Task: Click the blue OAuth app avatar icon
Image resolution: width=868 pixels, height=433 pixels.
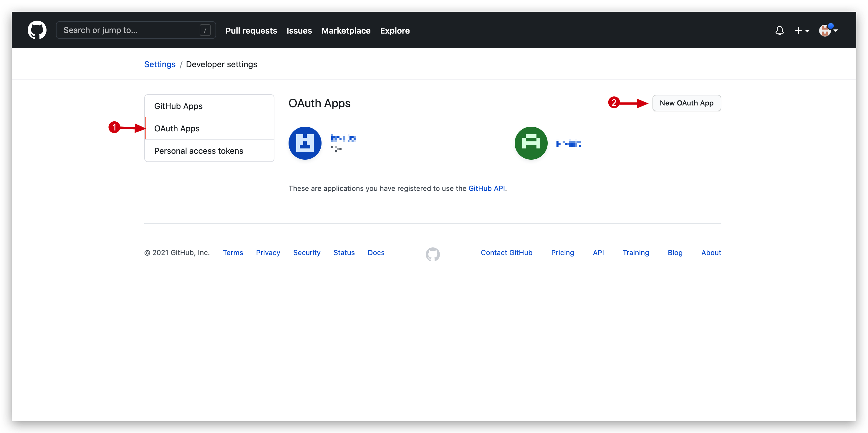Action: (x=305, y=143)
